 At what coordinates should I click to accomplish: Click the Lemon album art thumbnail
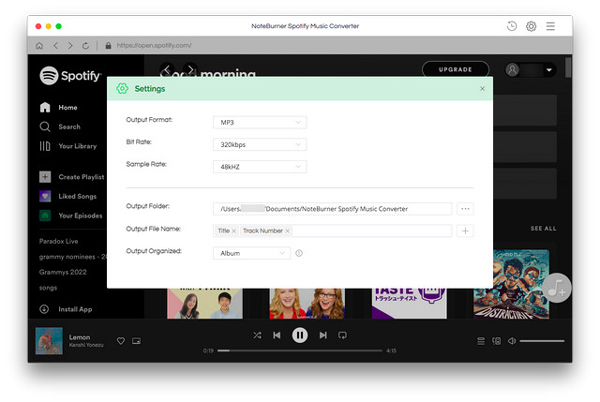point(49,340)
